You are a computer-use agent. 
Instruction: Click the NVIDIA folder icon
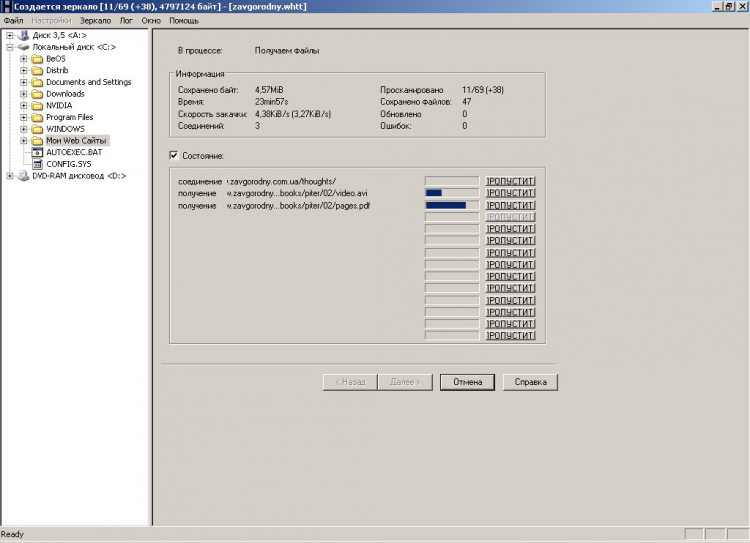pos(37,106)
